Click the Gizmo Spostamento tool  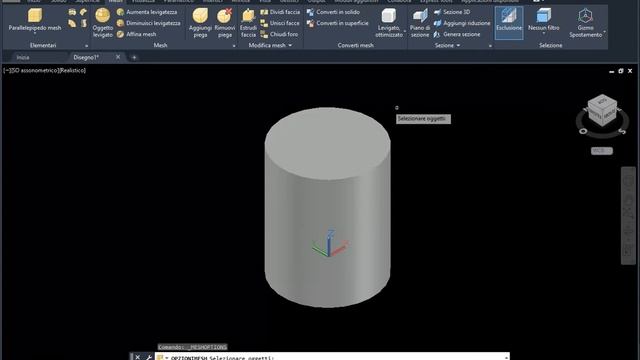(585, 23)
